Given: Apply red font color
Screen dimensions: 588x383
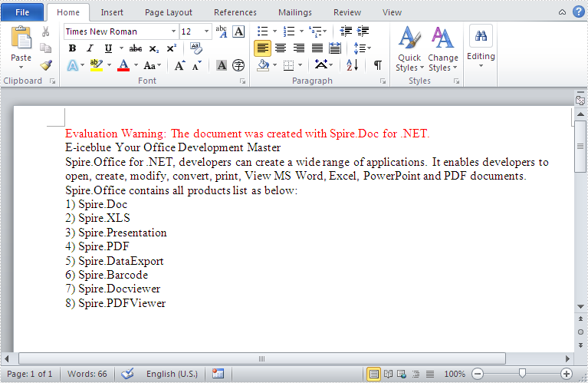Looking at the screenshot, I should (x=123, y=65).
